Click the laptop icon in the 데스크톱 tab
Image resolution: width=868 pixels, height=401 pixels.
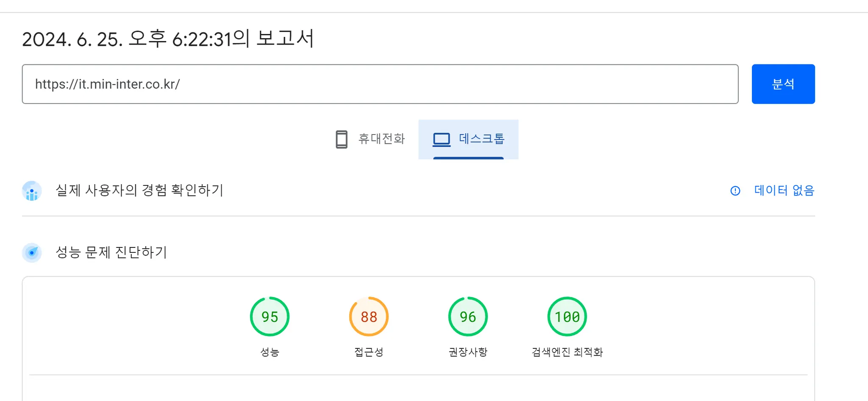tap(441, 139)
